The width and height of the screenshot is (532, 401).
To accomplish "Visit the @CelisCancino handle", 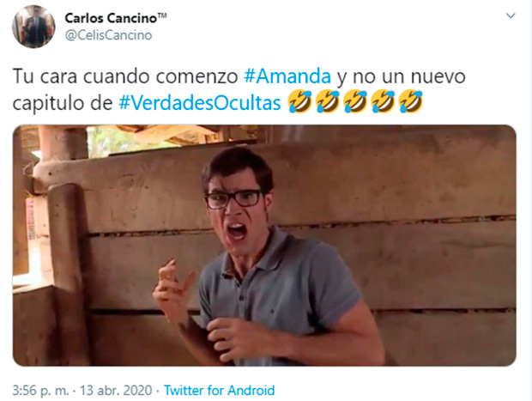I will [109, 35].
